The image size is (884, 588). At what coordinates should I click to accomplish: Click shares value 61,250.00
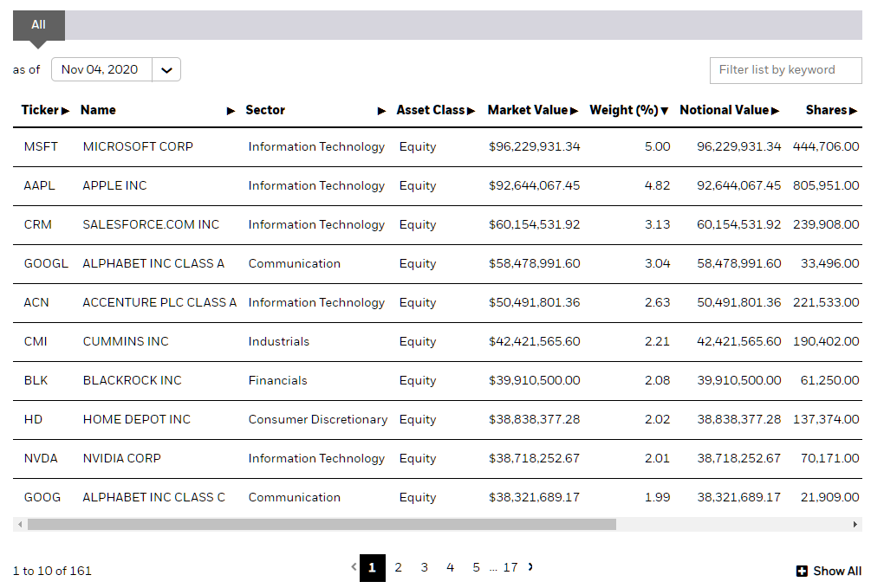pyautogui.click(x=830, y=380)
